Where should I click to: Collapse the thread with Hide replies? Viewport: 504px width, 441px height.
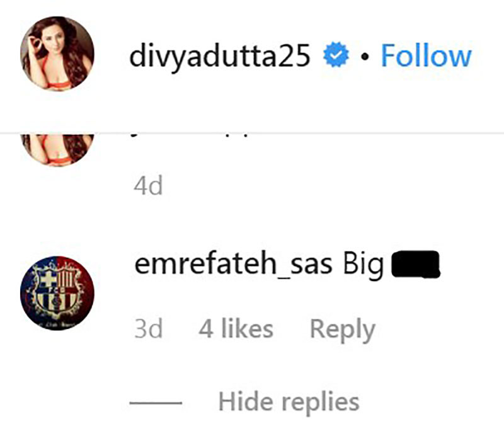click(x=289, y=403)
